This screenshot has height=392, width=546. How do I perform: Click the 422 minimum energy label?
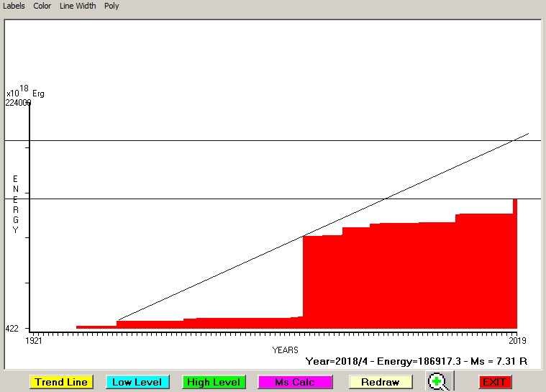coord(12,329)
